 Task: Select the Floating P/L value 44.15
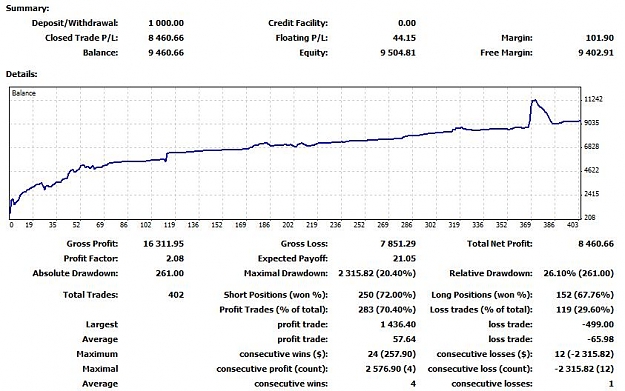[404, 38]
